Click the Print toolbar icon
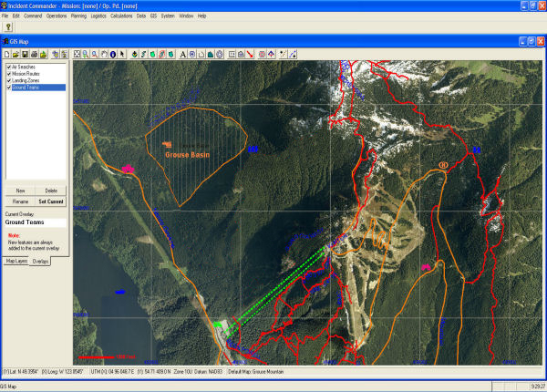The image size is (547, 392). coord(34,54)
